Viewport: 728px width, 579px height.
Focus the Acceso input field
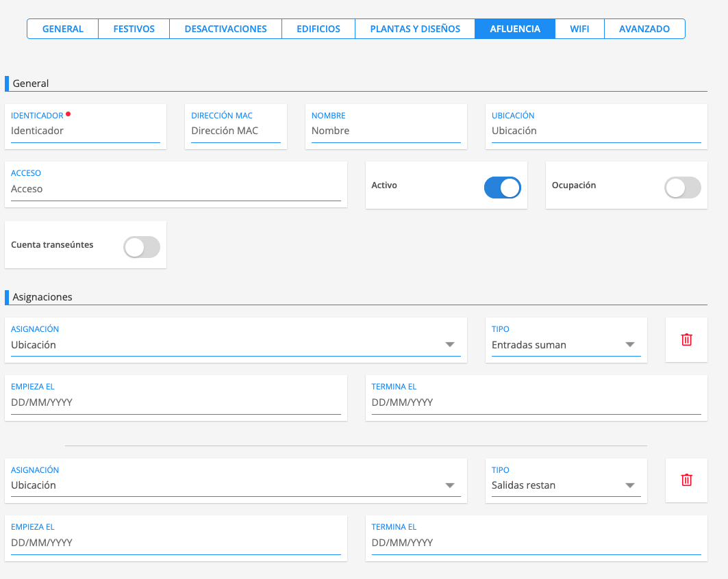point(176,189)
